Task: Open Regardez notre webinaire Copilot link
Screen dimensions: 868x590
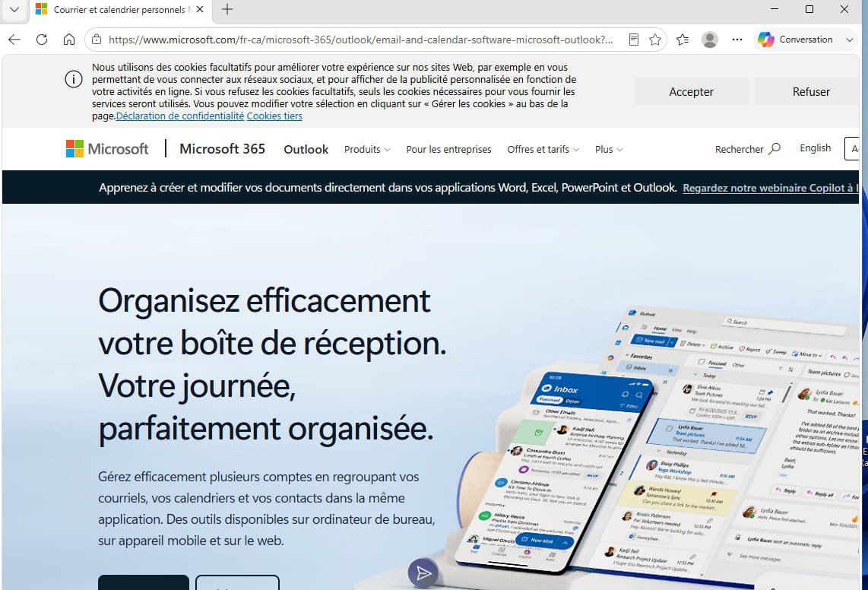Action: pos(770,188)
